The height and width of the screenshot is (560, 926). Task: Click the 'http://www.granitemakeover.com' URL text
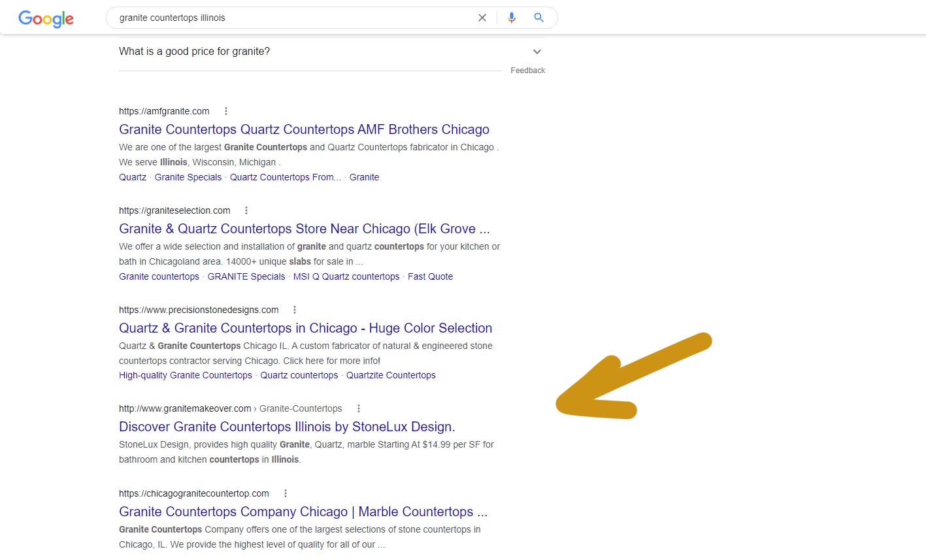tap(185, 408)
